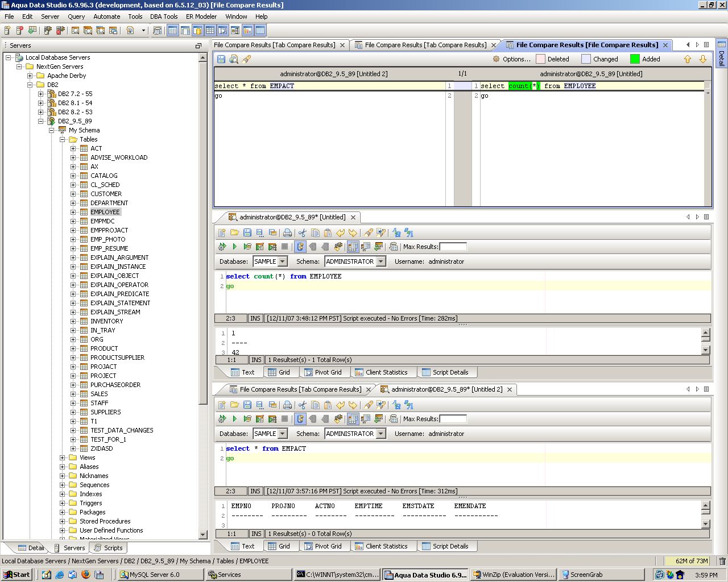Click green Execute arrow in upper query editor
The width and height of the screenshot is (728, 582).
tap(234, 247)
